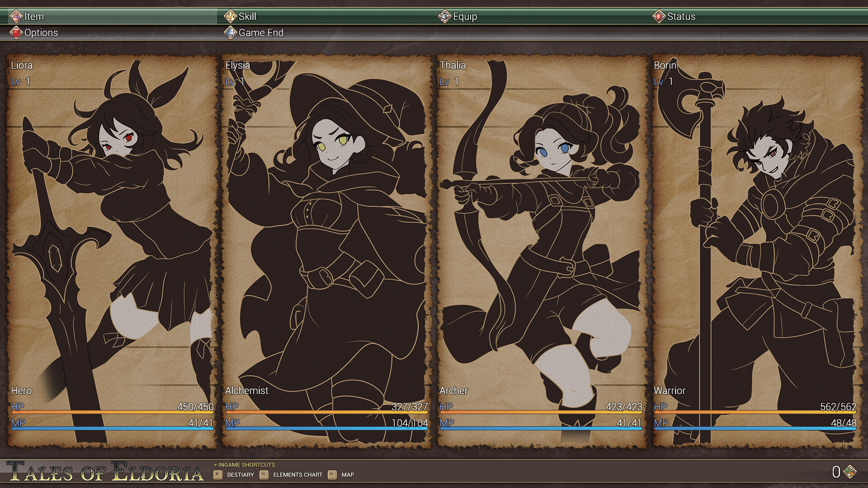Open the Equip menu

(461, 16)
